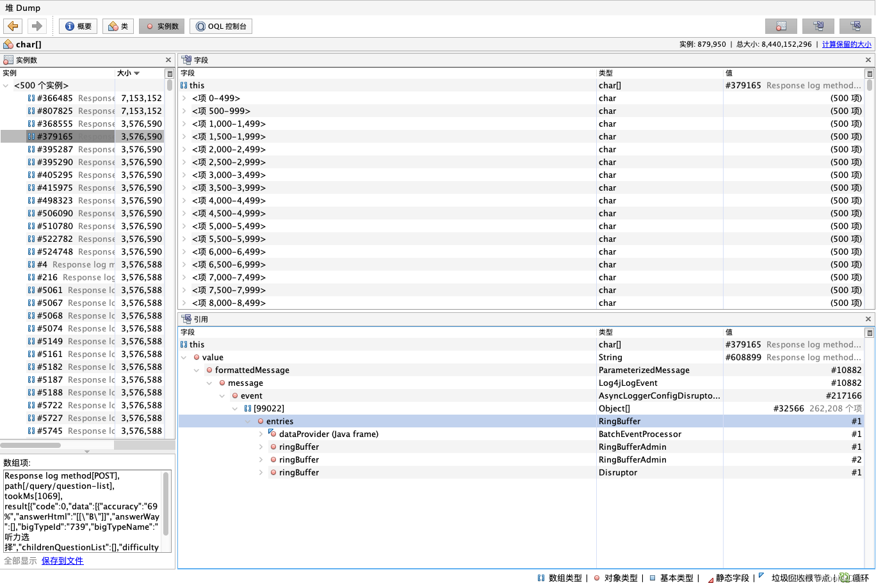This screenshot has width=876, height=588.
Task: Click array icon of instance #368555
Action: click(31, 124)
